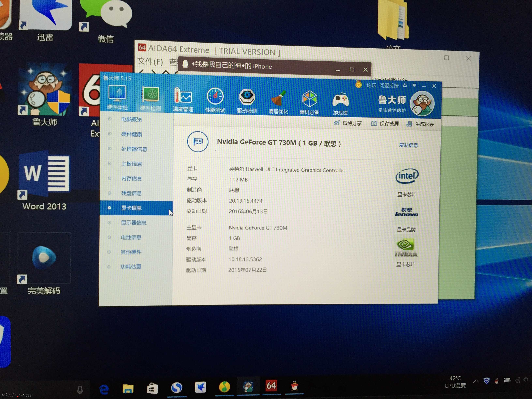The height and width of the screenshot is (399, 532).
Task: Click the AIDA64 Extreme title bar icon
Action: 142,47
